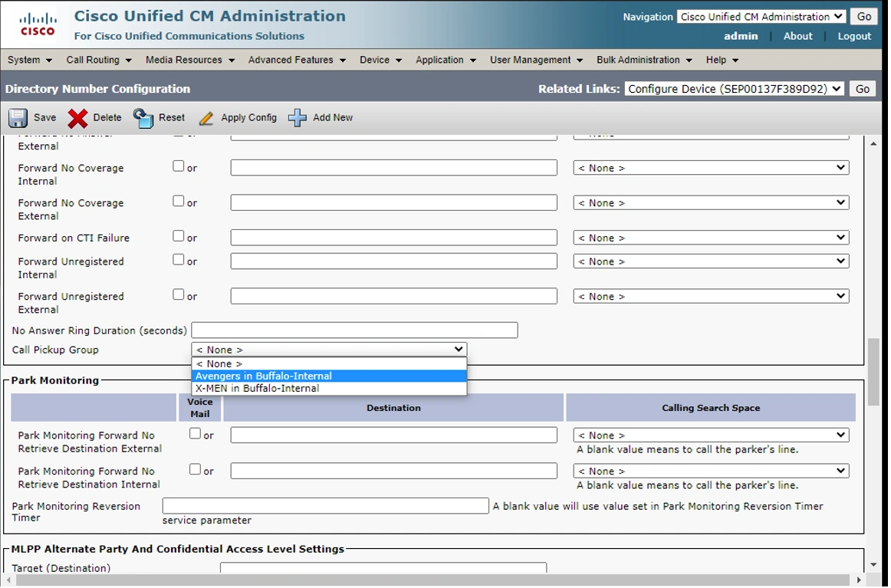Open the System menu
Image resolution: width=891 pixels, height=588 pixels.
click(x=30, y=60)
